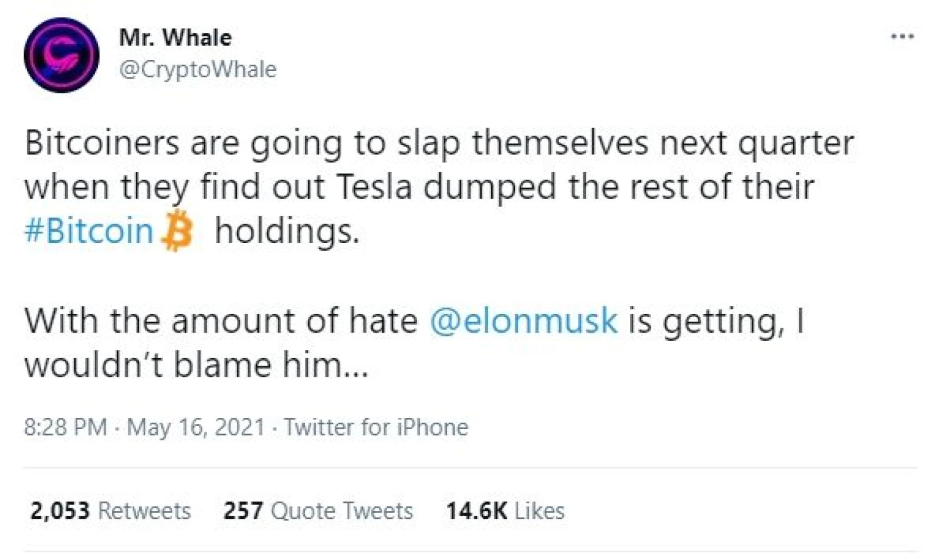Screen dimensions: 935x560
Task: Click the word "Bitcoiners" in the tweet
Action: coord(102,143)
